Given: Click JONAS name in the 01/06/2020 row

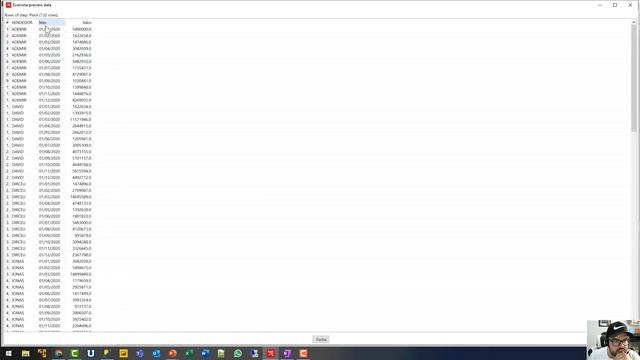Looking at the screenshot, I should pyautogui.click(x=18, y=293).
